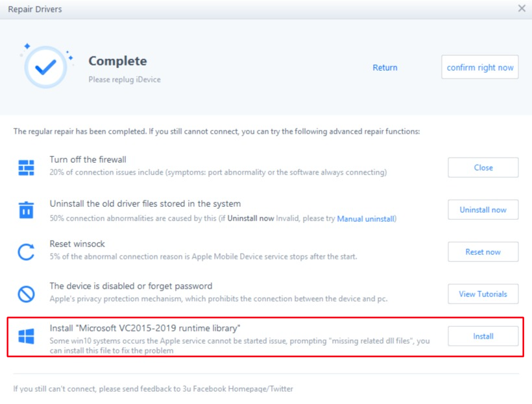
Task: Click the 5% abnormal connection reason description
Action: pos(203,256)
